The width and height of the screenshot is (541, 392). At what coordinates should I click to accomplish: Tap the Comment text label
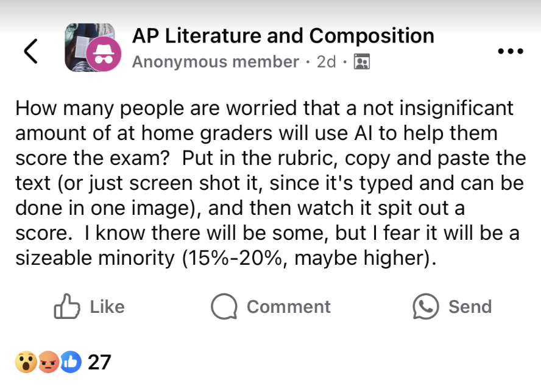pyautogui.click(x=288, y=307)
